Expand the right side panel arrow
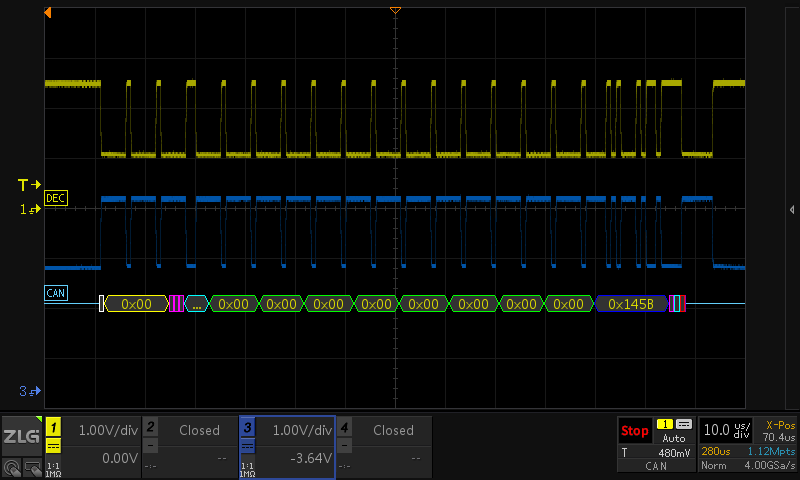 [x=792, y=209]
